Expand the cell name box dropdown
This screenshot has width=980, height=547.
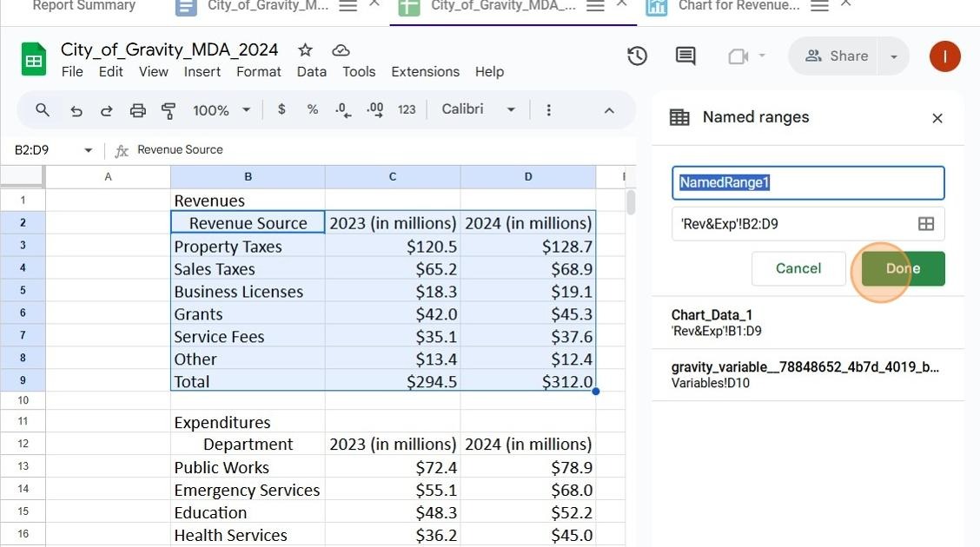pos(88,150)
